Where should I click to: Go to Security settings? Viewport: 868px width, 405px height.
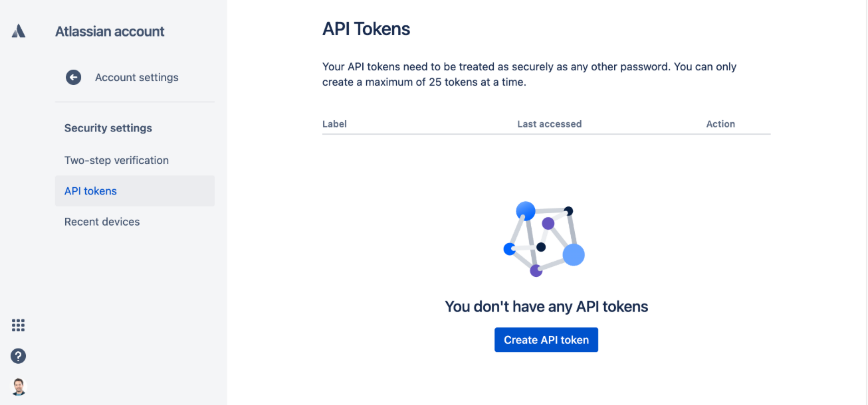pyautogui.click(x=108, y=127)
